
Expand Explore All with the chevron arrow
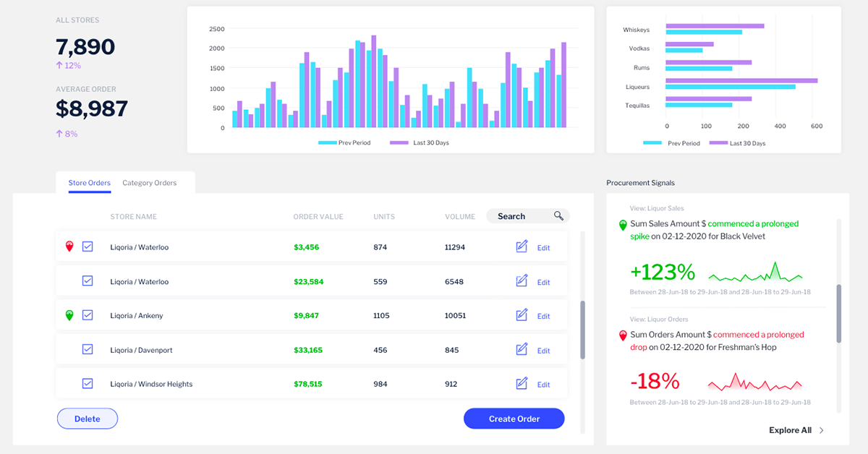coord(821,431)
